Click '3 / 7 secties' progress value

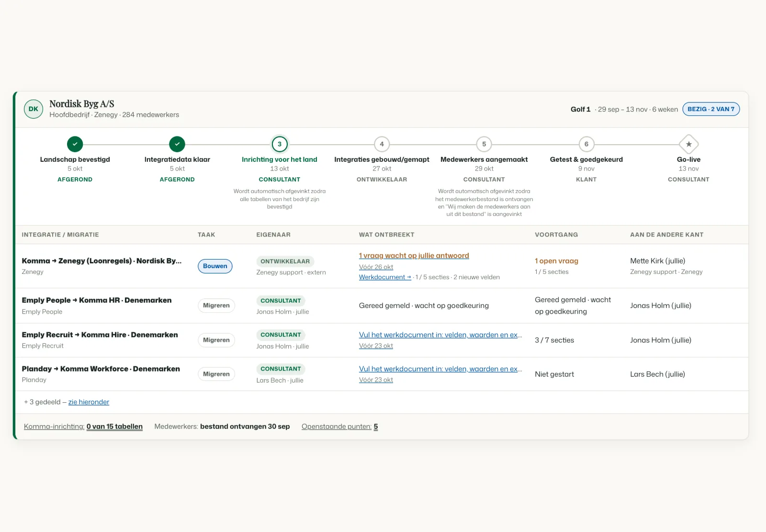point(554,340)
